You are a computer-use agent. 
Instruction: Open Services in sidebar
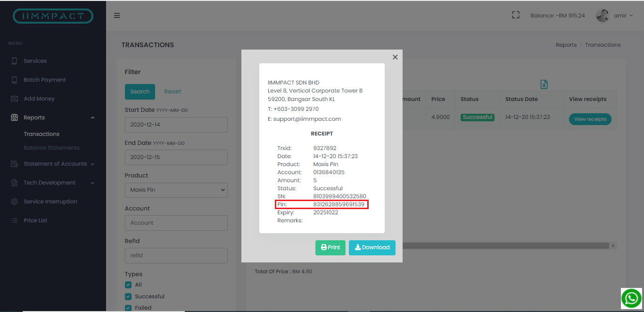click(35, 61)
